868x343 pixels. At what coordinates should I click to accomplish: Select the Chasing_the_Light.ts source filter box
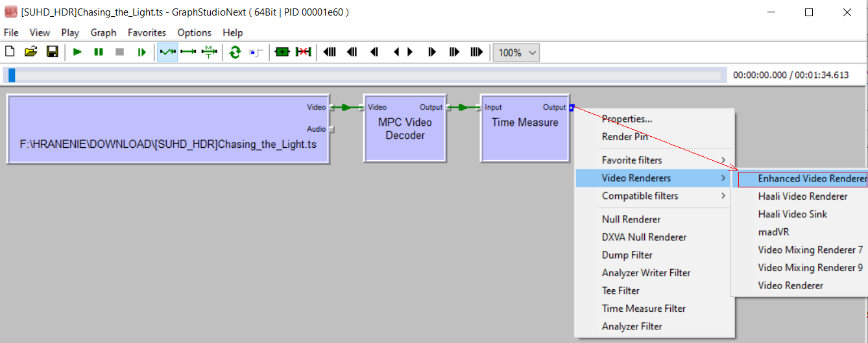169,128
